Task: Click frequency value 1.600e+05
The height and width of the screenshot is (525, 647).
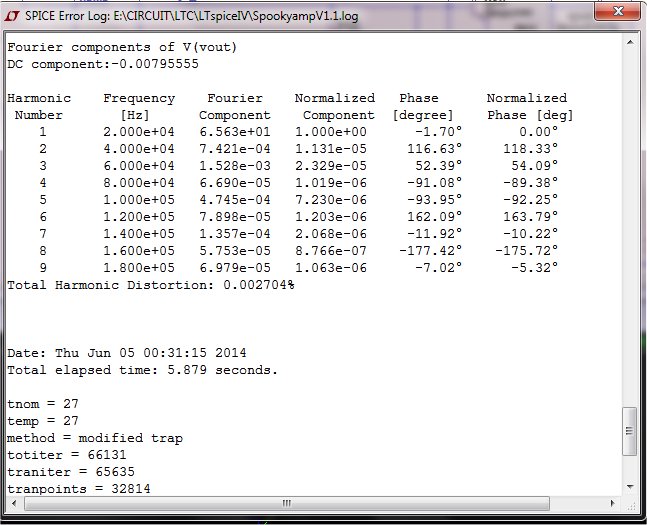Action: [x=139, y=251]
